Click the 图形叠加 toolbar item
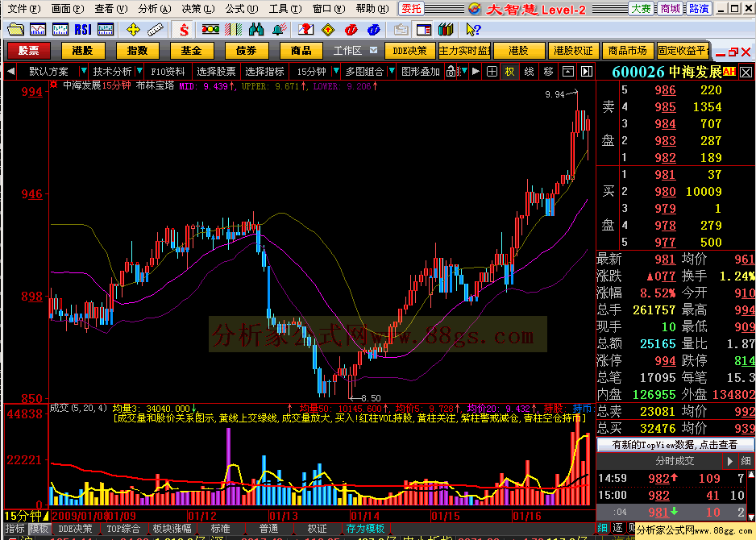Image resolution: width=756 pixels, height=540 pixels. pyautogui.click(x=421, y=72)
